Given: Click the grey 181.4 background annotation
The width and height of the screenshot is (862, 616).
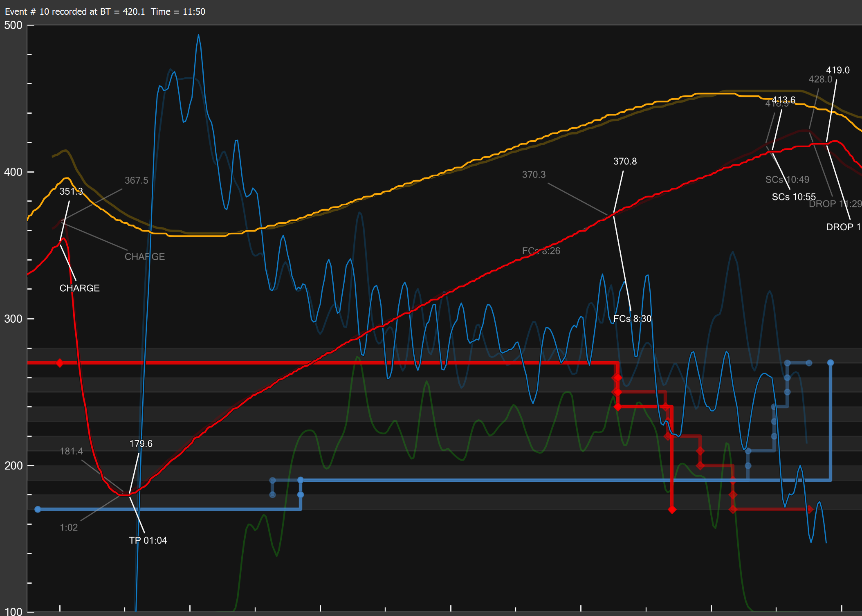Looking at the screenshot, I should [x=71, y=451].
